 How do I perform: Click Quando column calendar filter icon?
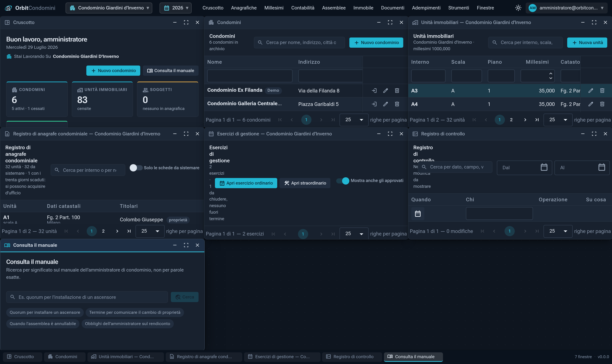tap(418, 214)
